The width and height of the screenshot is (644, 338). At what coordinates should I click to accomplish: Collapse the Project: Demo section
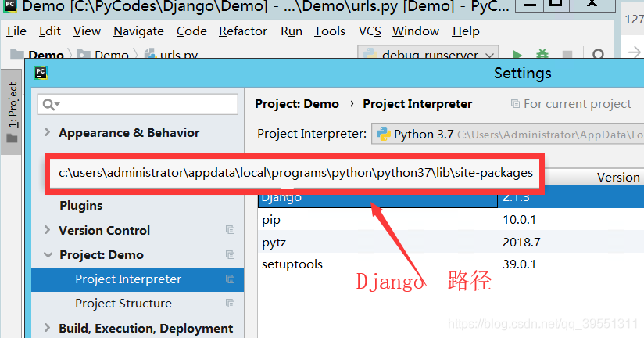point(48,255)
